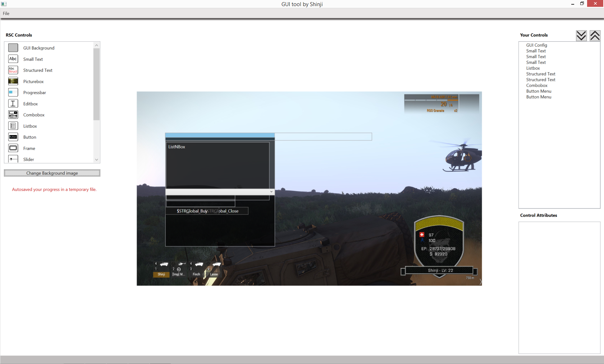Select the Picturebox icon
This screenshot has height=364, width=604.
click(x=13, y=81)
